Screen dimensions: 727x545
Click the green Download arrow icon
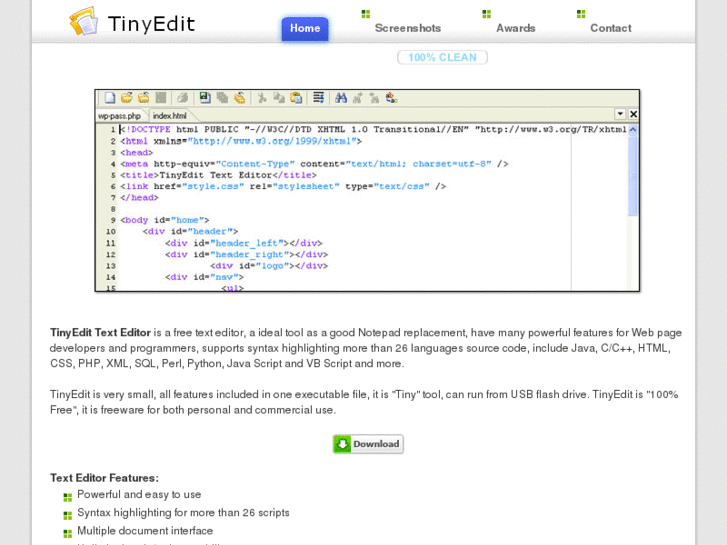click(x=342, y=444)
